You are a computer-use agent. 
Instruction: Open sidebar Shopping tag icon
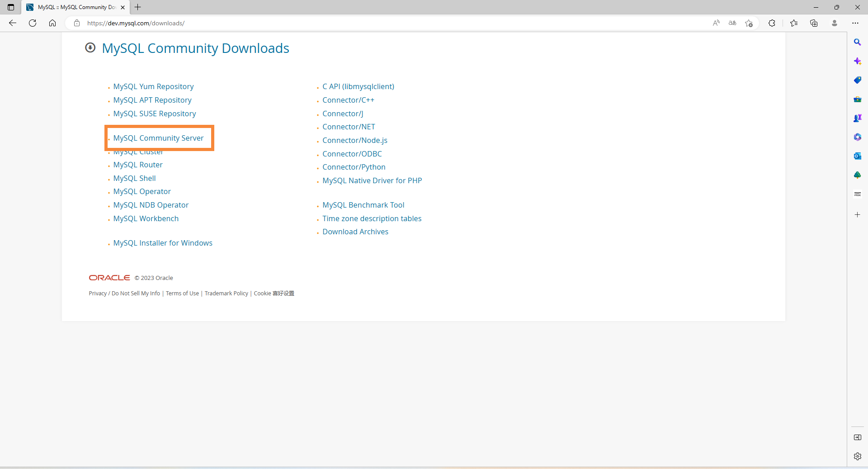(857, 80)
